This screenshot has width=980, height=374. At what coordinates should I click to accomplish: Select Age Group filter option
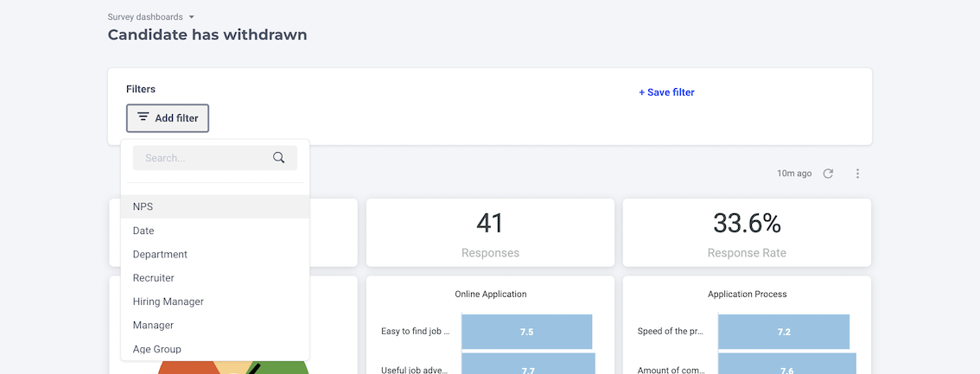215,349
